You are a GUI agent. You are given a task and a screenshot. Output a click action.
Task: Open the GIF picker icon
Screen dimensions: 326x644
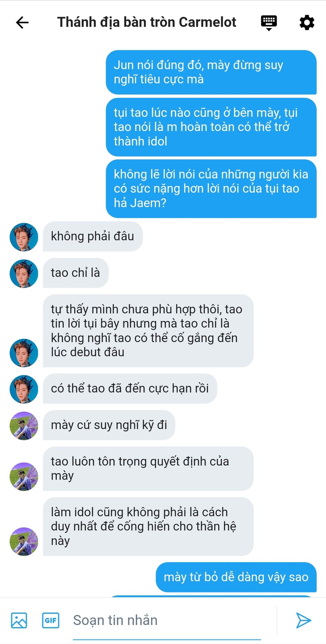pos(51,620)
